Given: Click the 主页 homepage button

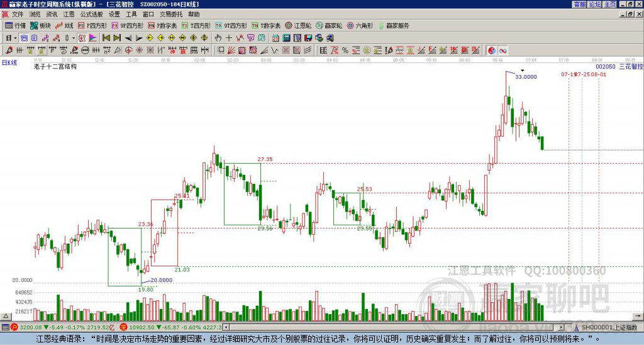Looking at the screenshot, I should click(x=610, y=4).
